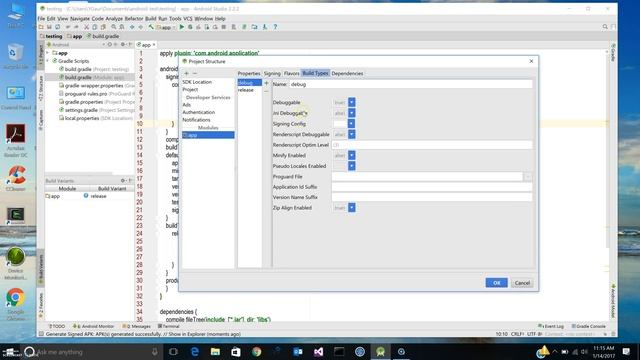Click the Version Name Suffix field
This screenshot has height=360, width=640.
pos(432,197)
